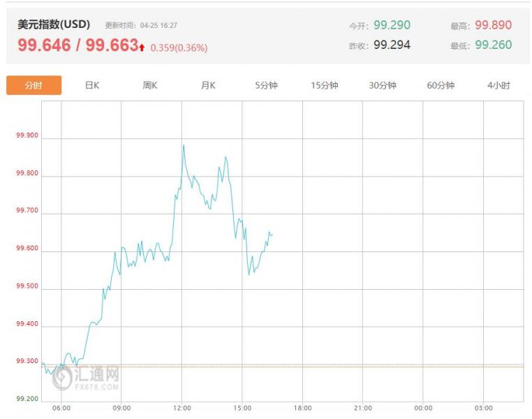Click the 0.359(0.36%) change text
The image size is (532, 419).
click(x=179, y=48)
